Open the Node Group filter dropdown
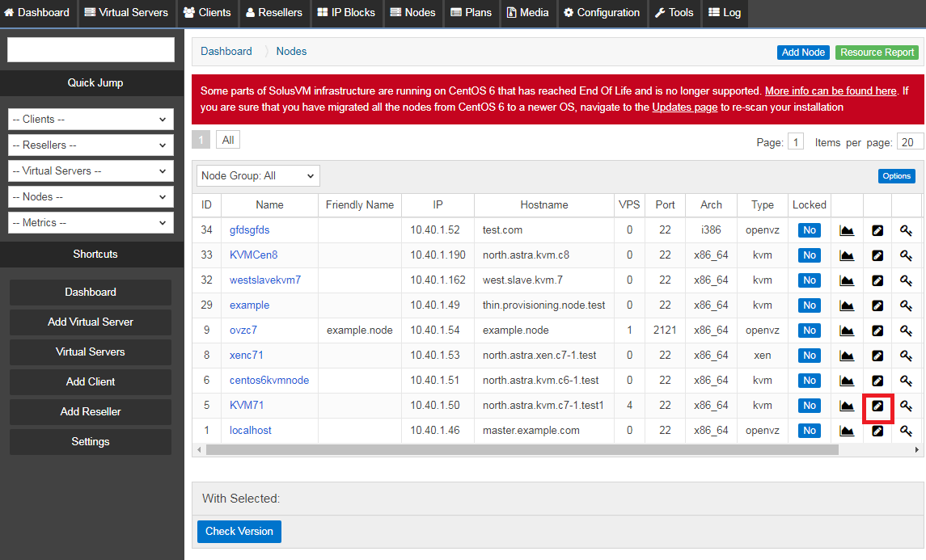Viewport: 926px width, 560px height. click(257, 175)
